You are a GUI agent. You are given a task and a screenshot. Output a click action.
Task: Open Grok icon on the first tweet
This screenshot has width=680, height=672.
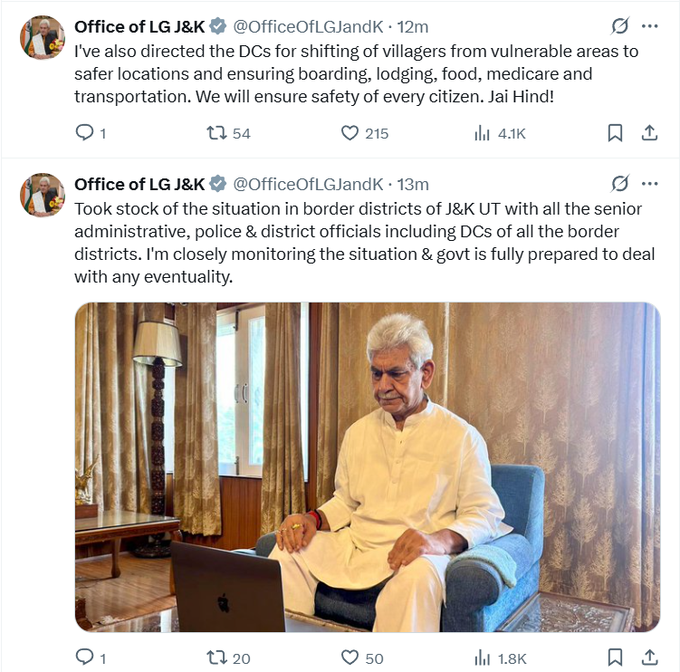(x=620, y=25)
